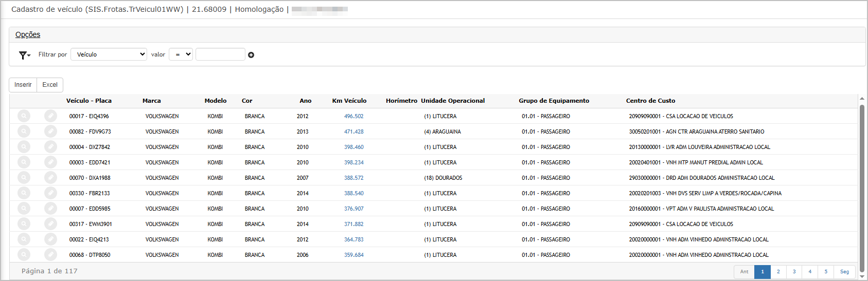Click the Km Veículo column header
Screen dimensions: 868x281
pos(349,101)
